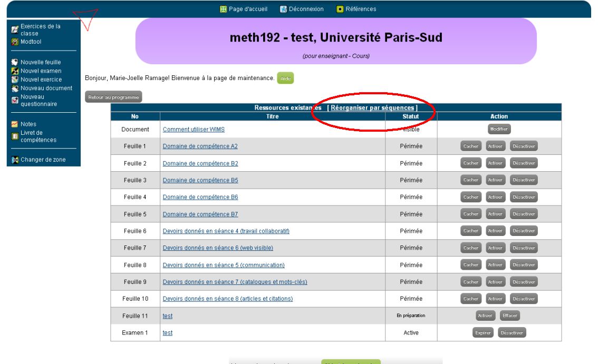Open Domaine de compétence B7 link
This screenshot has height=364, width=598.
pos(200,214)
